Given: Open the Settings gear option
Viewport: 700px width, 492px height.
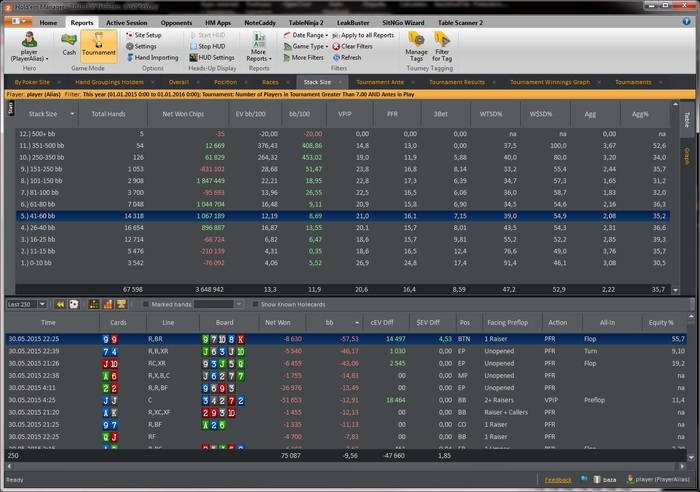Looking at the screenshot, I should (141, 46).
